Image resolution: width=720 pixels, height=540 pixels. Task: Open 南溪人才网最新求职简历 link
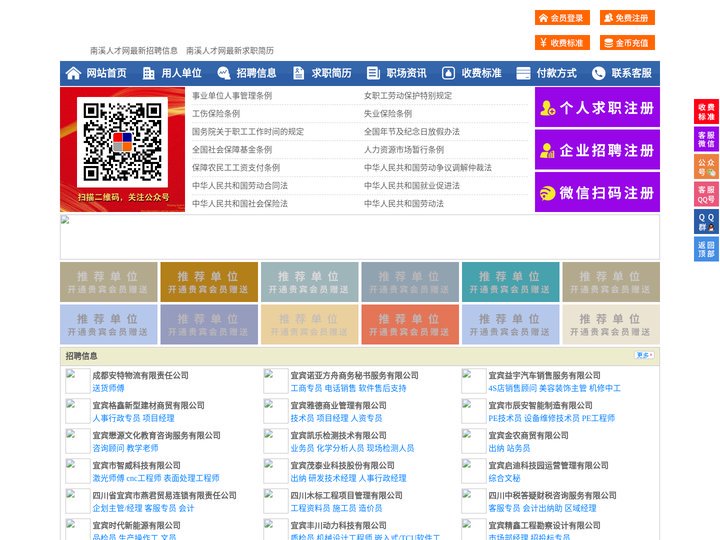[230, 51]
